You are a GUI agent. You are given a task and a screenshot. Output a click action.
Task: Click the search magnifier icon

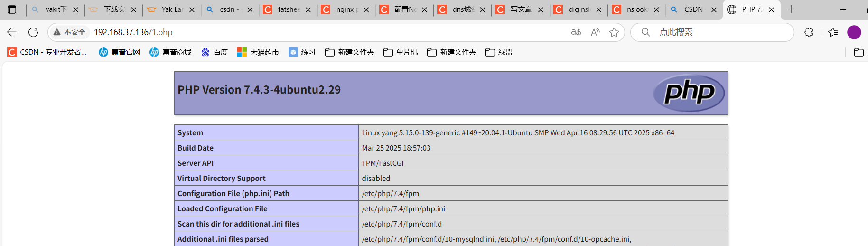pos(645,32)
